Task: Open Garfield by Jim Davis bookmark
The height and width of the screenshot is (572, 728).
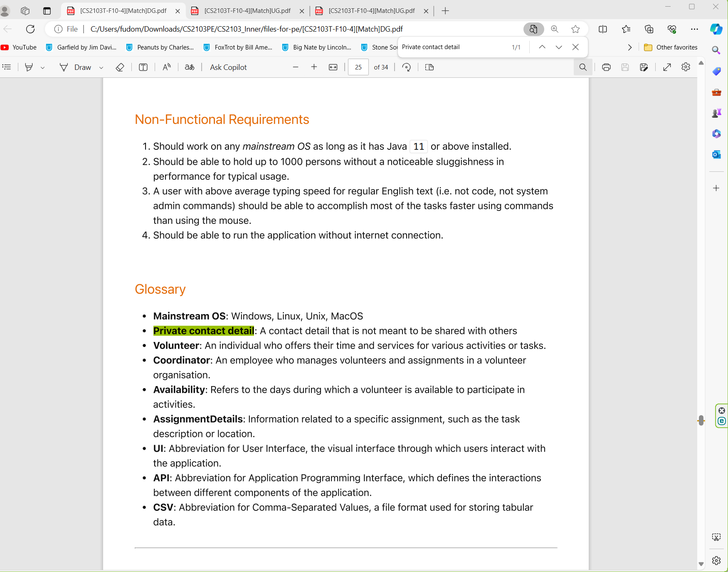Action: (x=81, y=47)
